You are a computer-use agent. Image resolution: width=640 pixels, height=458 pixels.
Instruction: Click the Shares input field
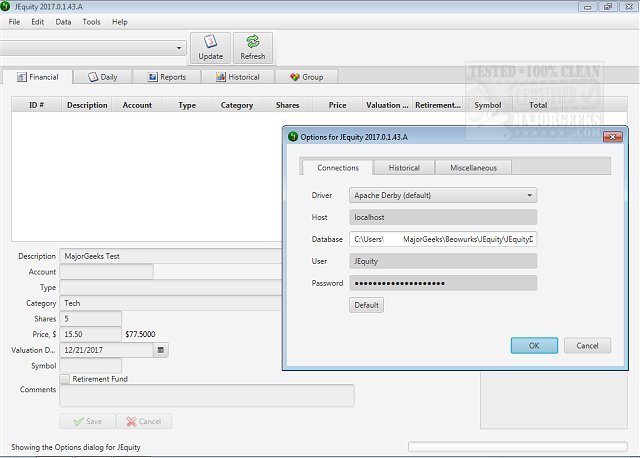(x=90, y=318)
